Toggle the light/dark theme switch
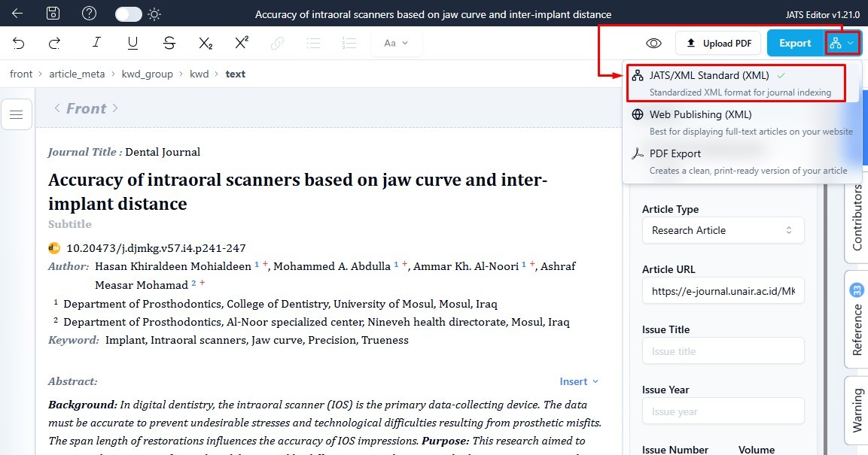Viewport: 868px width, 455px height. [x=129, y=14]
